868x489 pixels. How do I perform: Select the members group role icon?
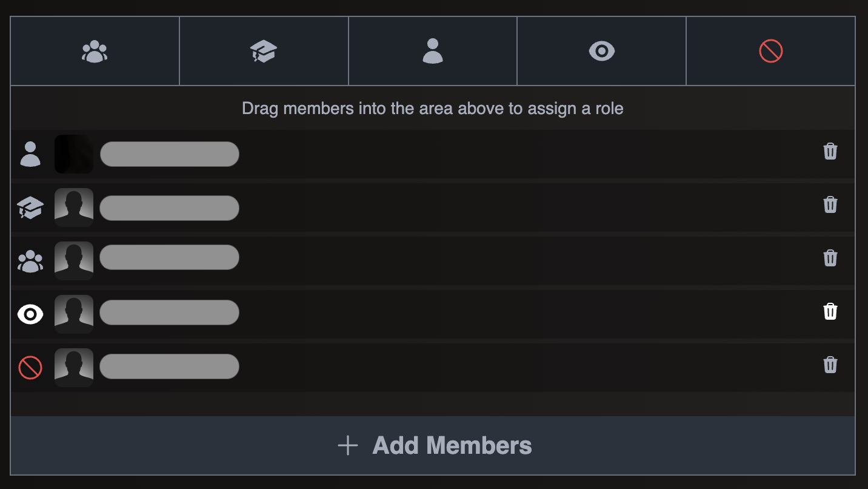point(95,51)
